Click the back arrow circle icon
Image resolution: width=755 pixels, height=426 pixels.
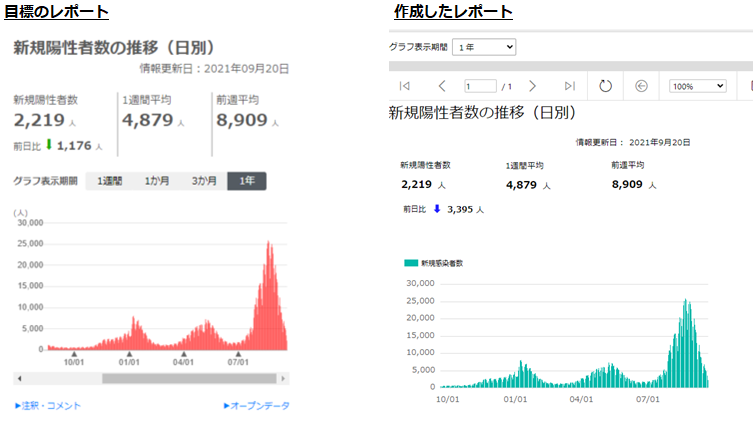(641, 86)
